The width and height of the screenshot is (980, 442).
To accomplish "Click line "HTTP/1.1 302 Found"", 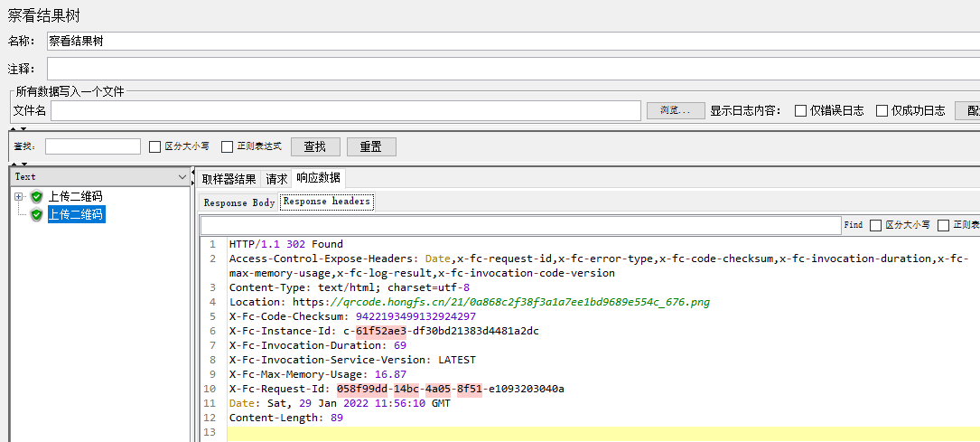I will point(285,244).
